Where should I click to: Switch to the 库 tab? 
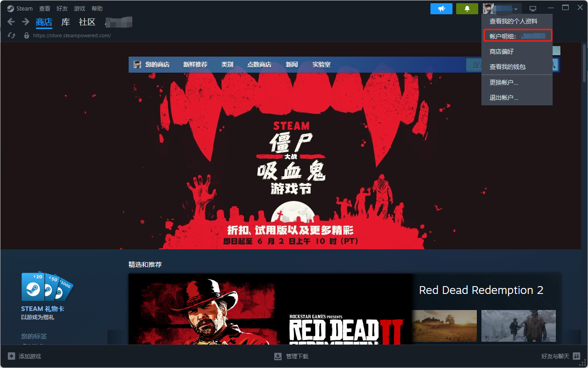click(66, 22)
